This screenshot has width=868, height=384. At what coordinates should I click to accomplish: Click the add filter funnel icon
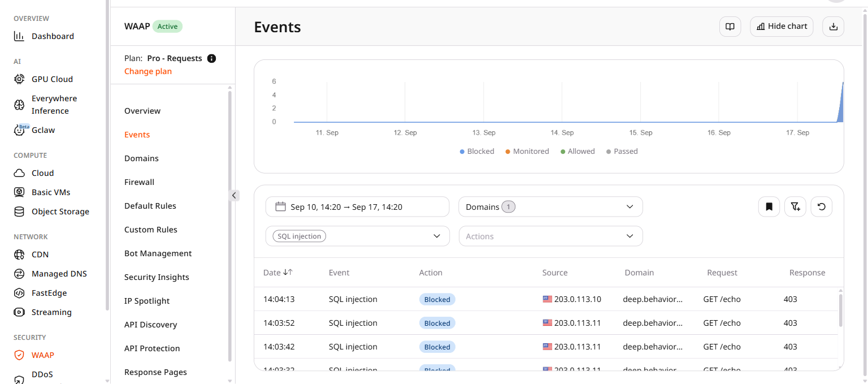click(x=795, y=206)
